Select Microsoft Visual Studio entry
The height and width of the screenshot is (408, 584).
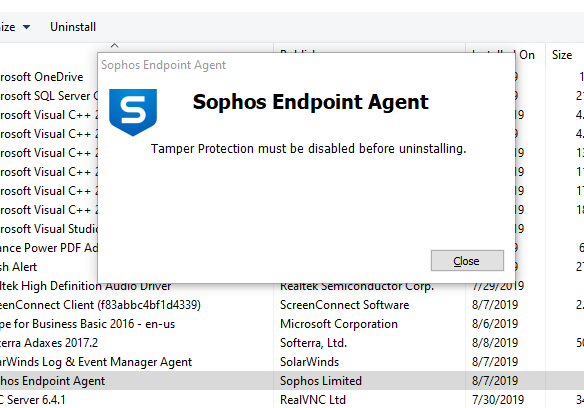(x=49, y=229)
